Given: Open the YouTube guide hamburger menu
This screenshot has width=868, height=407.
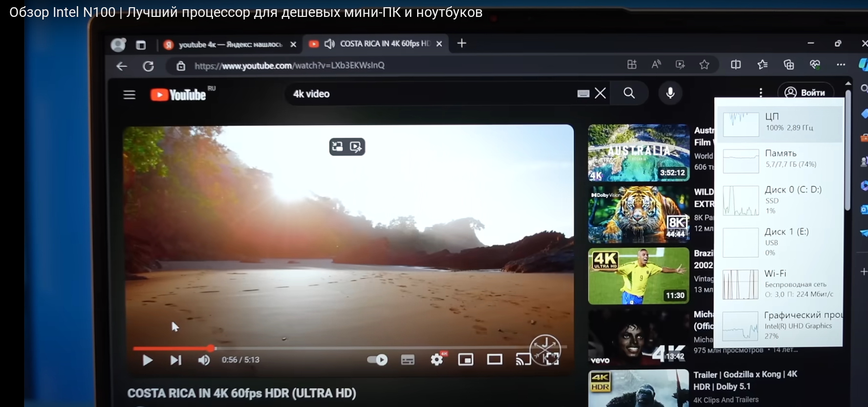Looking at the screenshot, I should (129, 95).
